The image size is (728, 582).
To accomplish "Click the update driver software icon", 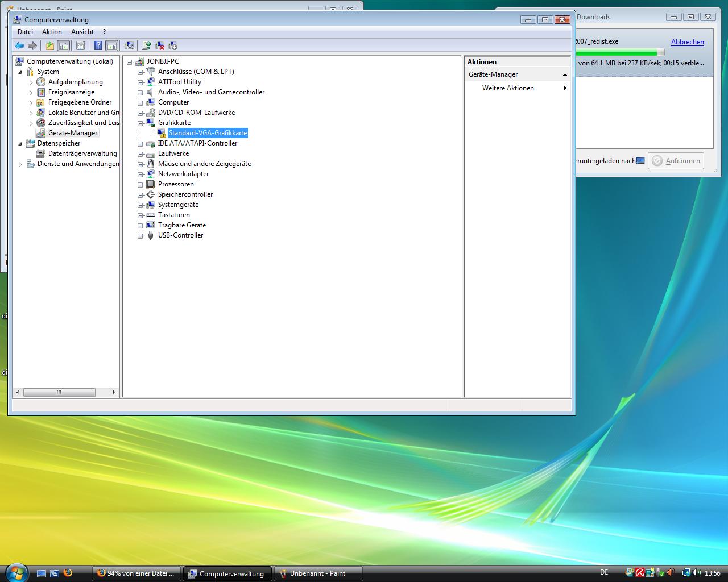I will coord(147,45).
